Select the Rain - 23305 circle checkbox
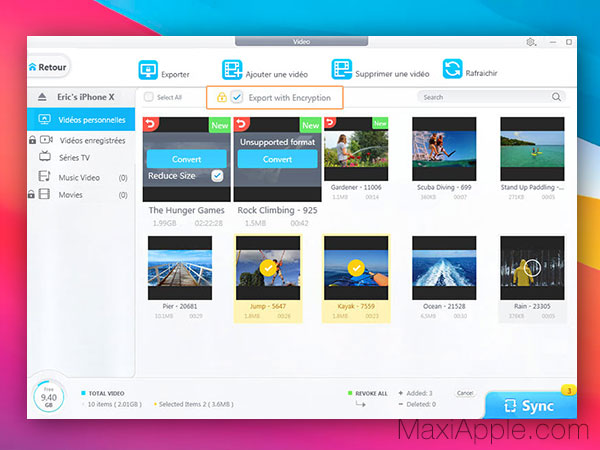 pyautogui.click(x=532, y=268)
